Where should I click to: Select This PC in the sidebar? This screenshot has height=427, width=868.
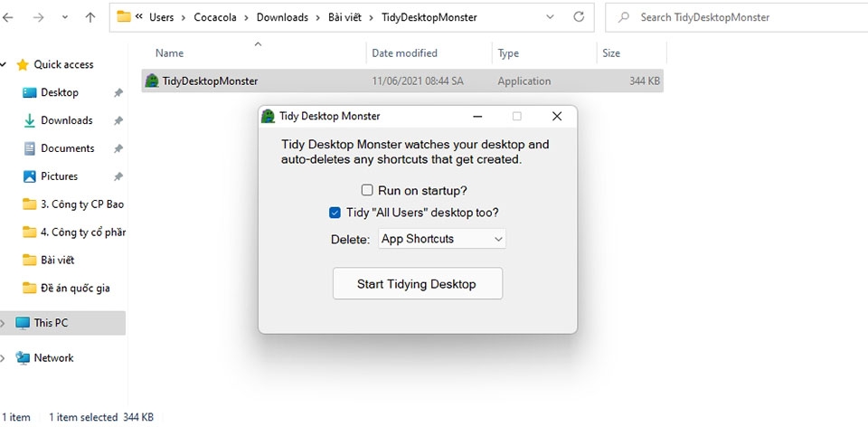tap(51, 323)
